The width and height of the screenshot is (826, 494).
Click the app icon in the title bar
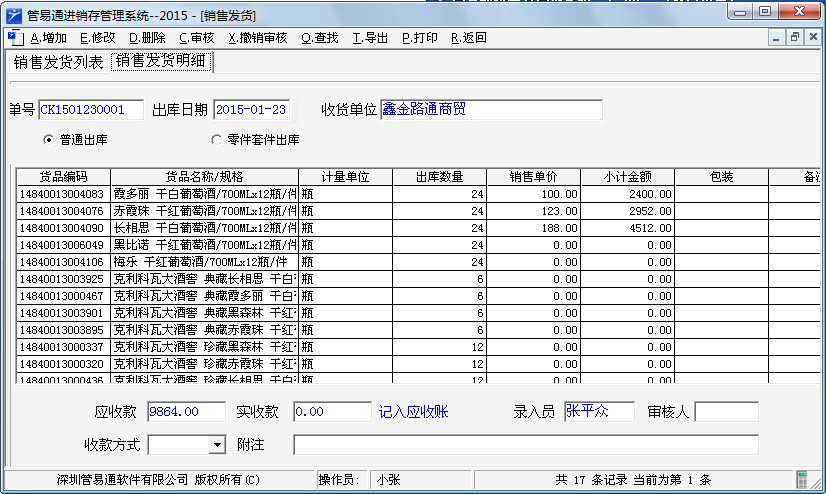14,12
